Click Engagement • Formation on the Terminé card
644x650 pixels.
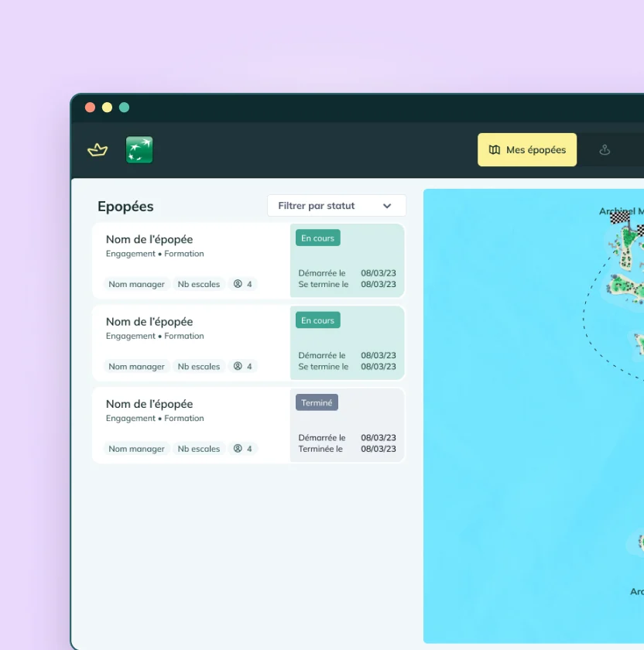point(155,419)
